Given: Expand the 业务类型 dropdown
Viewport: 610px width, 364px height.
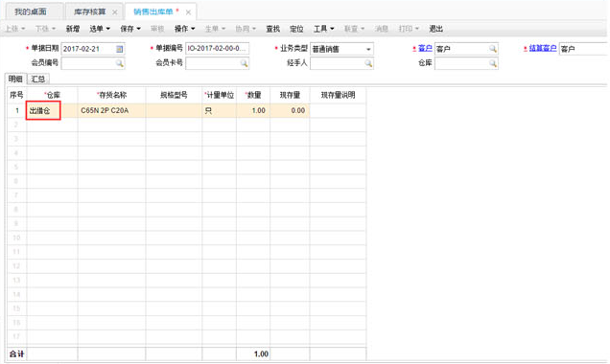Looking at the screenshot, I should click(368, 50).
